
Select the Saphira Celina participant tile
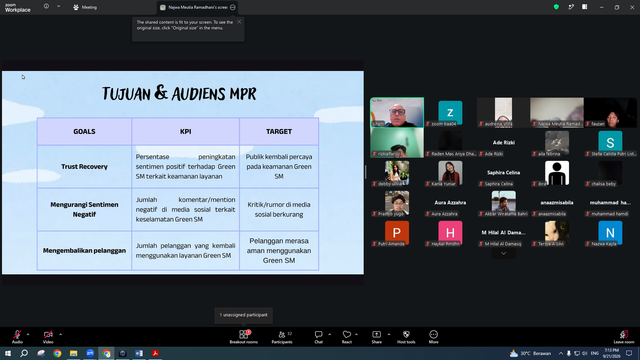pos(503,173)
